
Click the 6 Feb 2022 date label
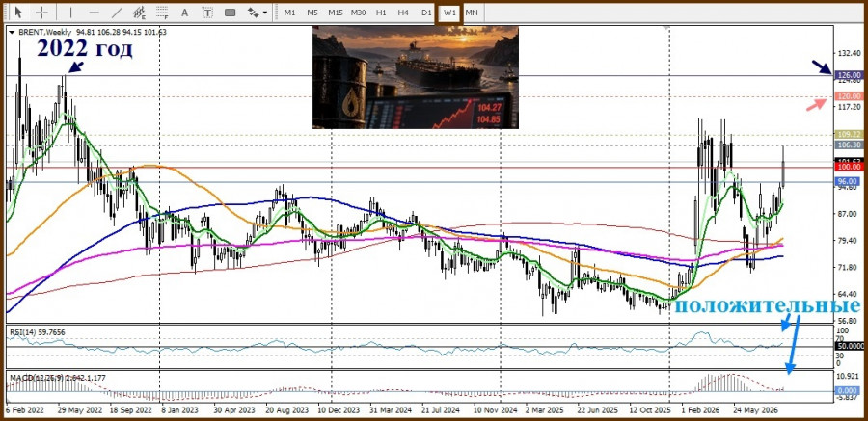[26, 411]
